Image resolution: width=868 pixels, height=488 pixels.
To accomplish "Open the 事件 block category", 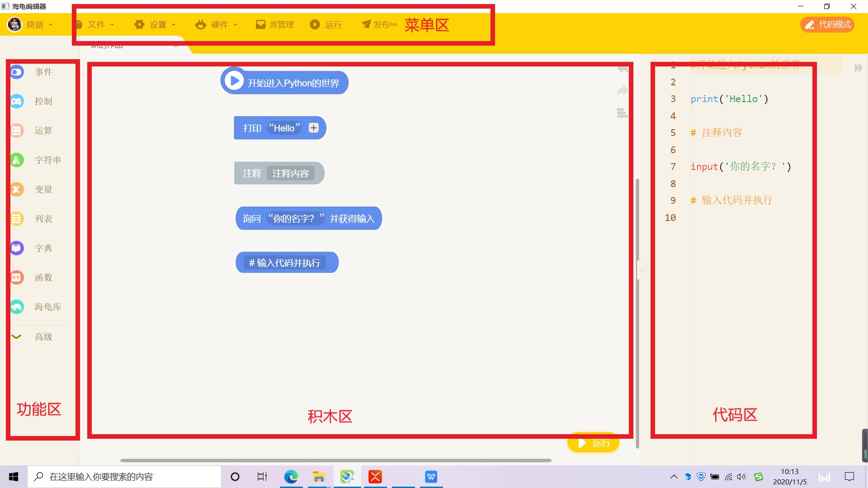I will (32, 72).
